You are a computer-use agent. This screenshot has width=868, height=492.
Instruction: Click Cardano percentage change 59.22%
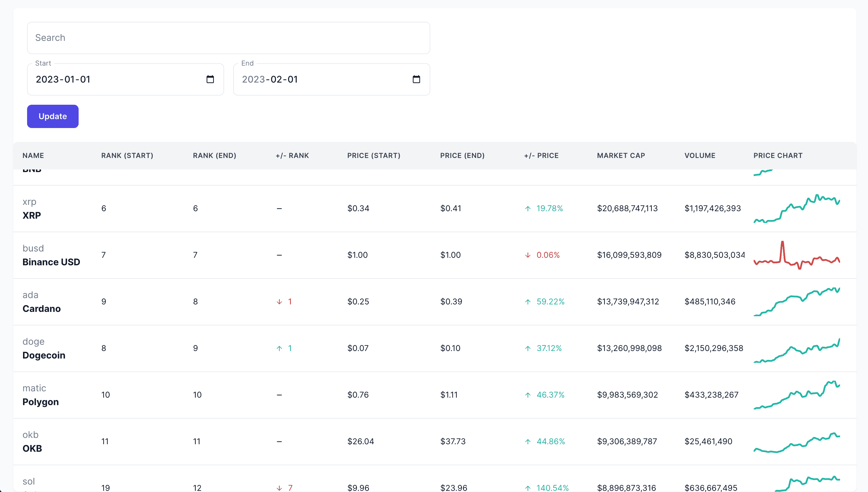pos(550,302)
